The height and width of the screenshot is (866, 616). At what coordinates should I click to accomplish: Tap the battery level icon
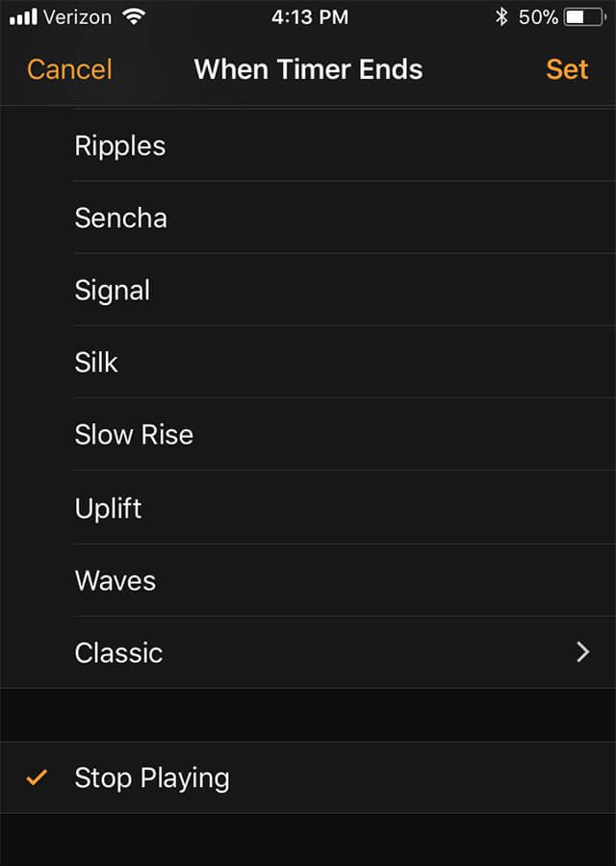pos(586,17)
